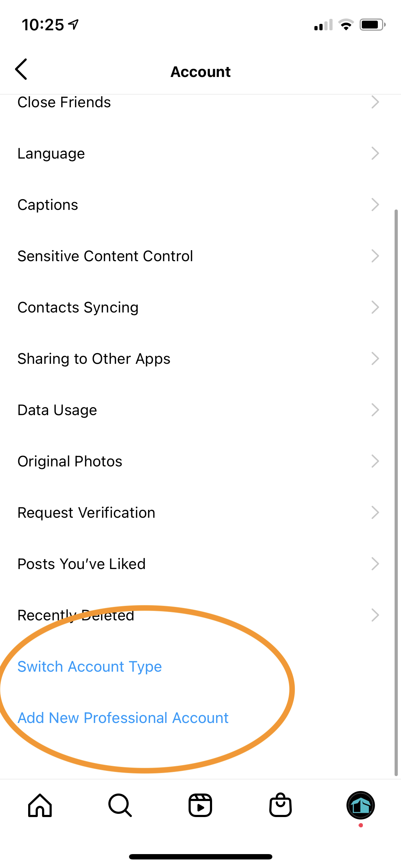Tap the Wi-Fi status icon
This screenshot has width=401, height=868.
(x=346, y=25)
